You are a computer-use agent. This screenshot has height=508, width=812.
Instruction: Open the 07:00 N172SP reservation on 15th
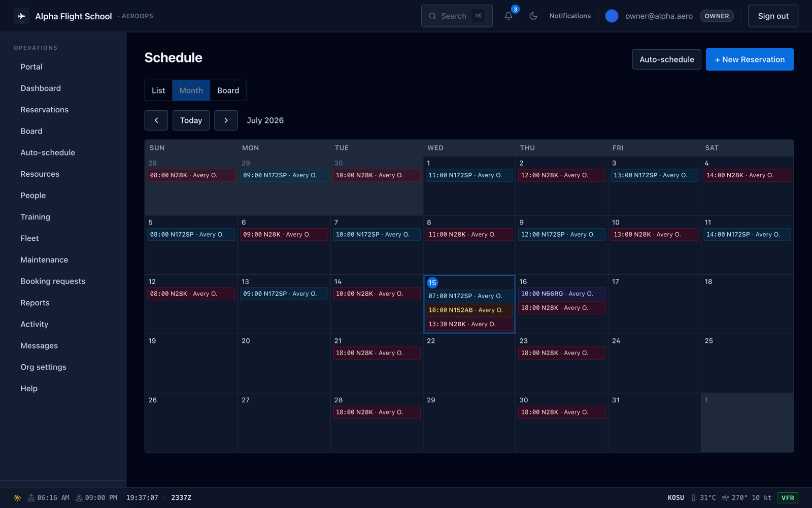[469, 296]
